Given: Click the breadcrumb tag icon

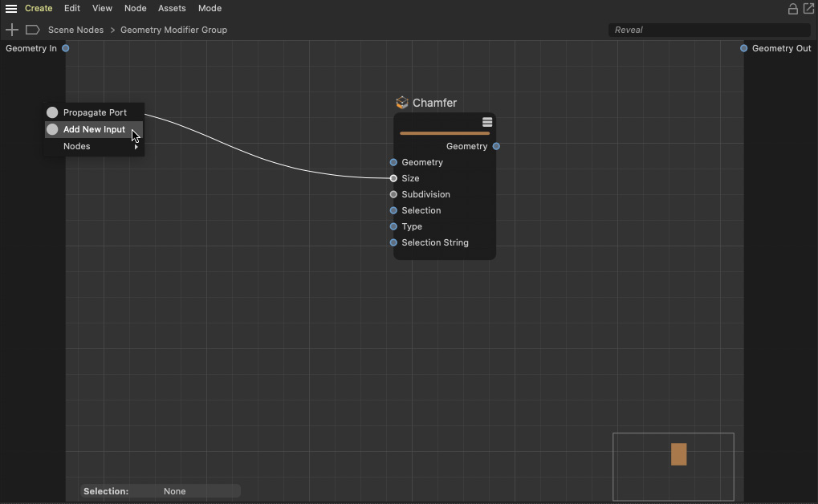Looking at the screenshot, I should (x=33, y=30).
